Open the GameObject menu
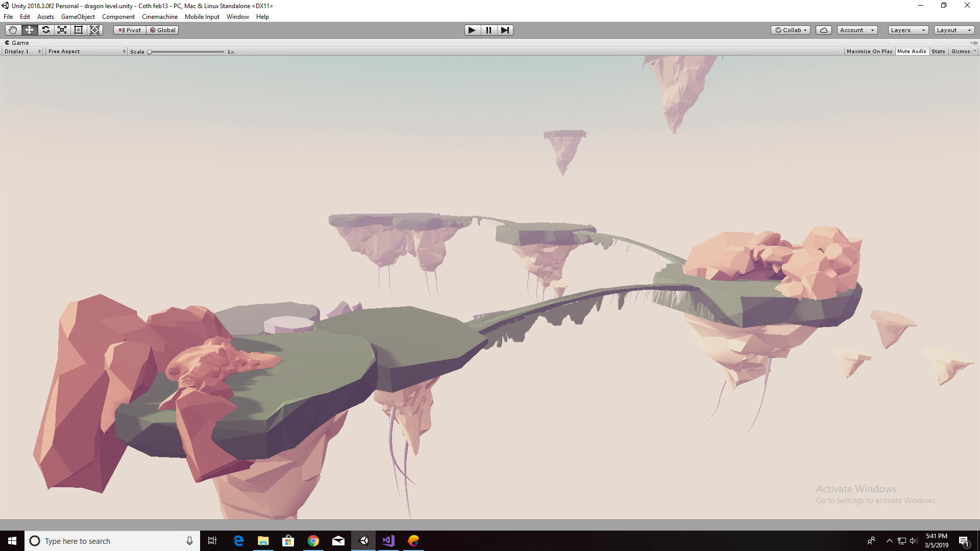 click(78, 17)
